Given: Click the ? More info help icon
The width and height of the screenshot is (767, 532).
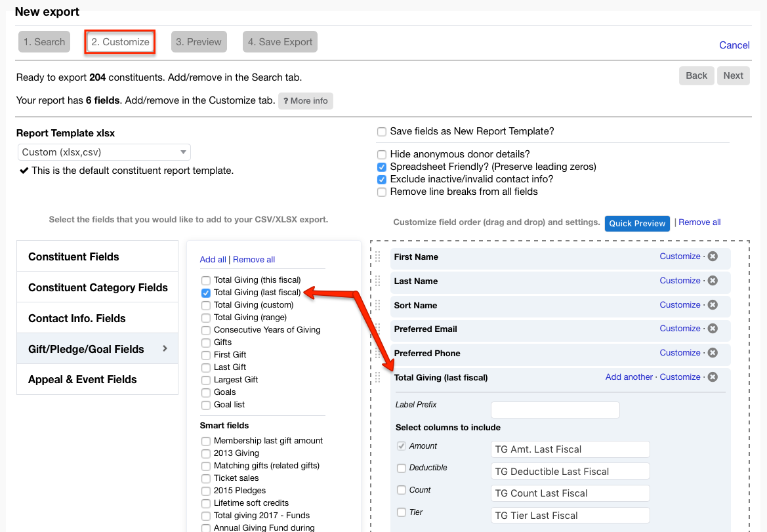Looking at the screenshot, I should point(306,100).
